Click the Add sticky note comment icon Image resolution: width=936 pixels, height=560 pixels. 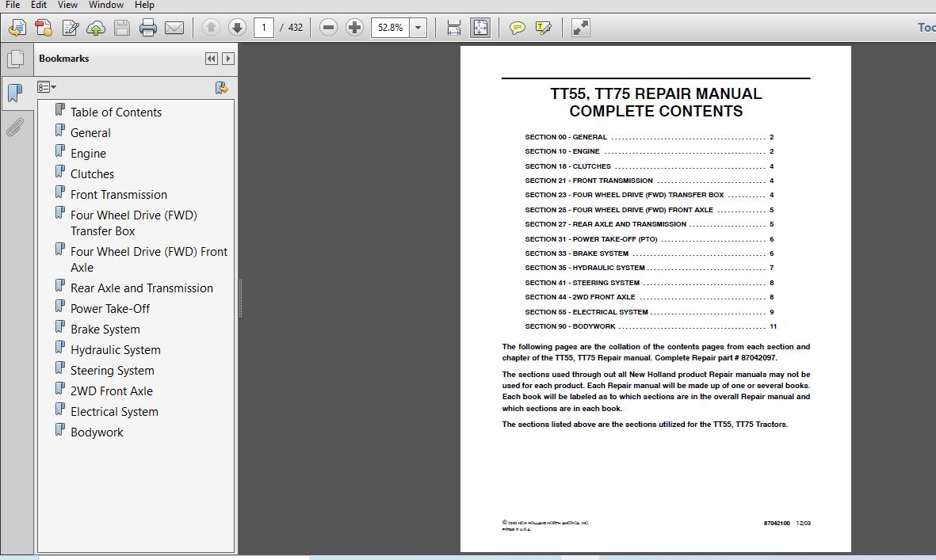[x=517, y=28]
